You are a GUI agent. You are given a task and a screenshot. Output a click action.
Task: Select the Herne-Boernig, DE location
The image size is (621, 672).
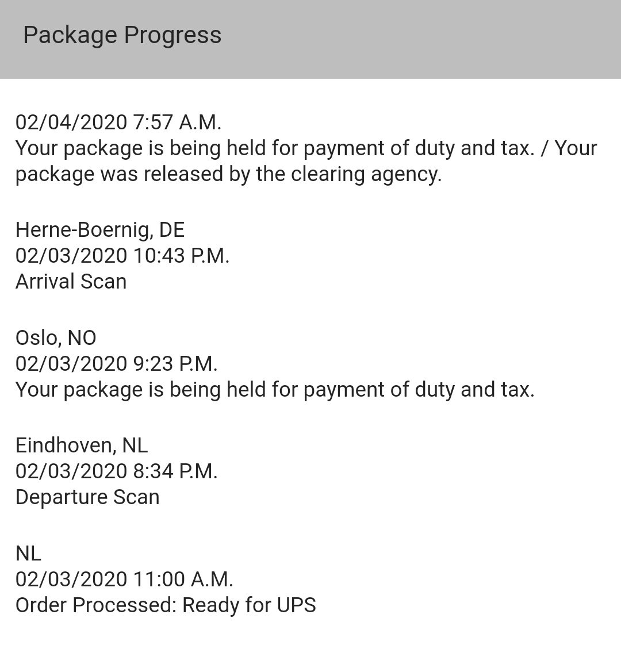click(x=100, y=230)
